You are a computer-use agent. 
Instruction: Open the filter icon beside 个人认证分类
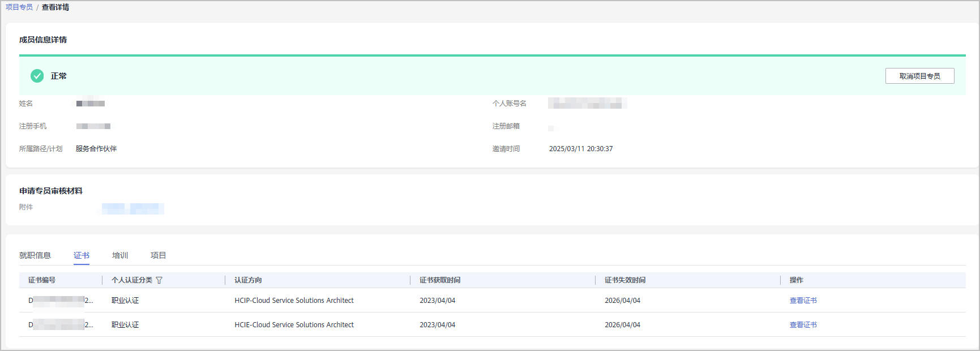[159, 280]
